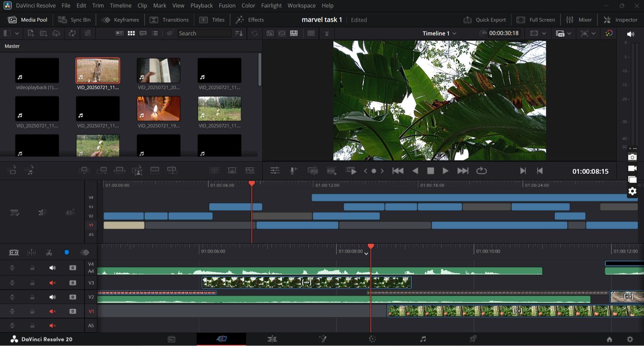Open the Workspace menu
The image size is (644, 346).
point(301,6)
